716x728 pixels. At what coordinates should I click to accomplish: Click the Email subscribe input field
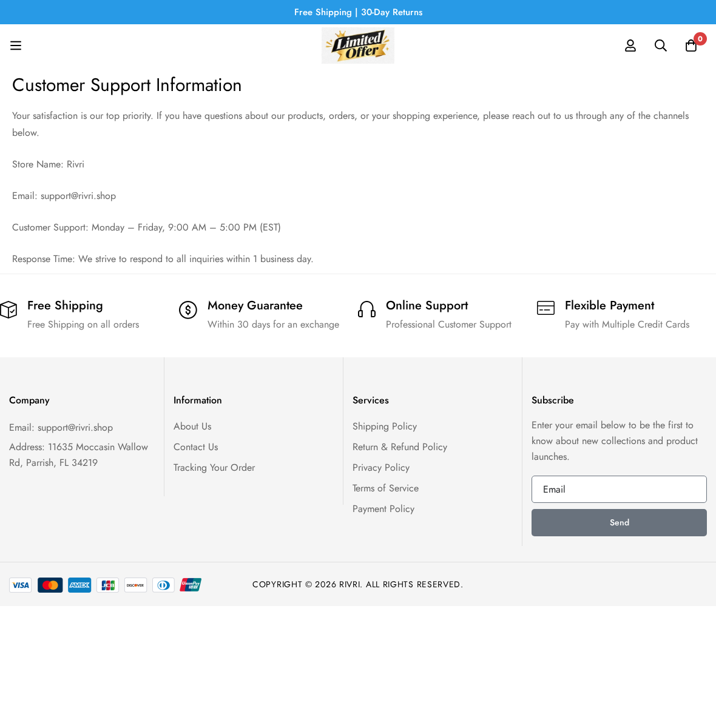[619, 490]
